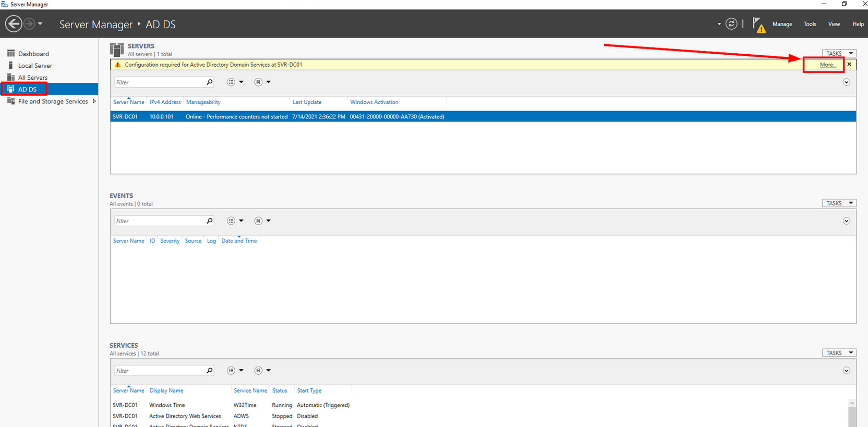The image size is (868, 427).
Task: Click the Dashboard icon in the sidebar
Action: point(11,53)
